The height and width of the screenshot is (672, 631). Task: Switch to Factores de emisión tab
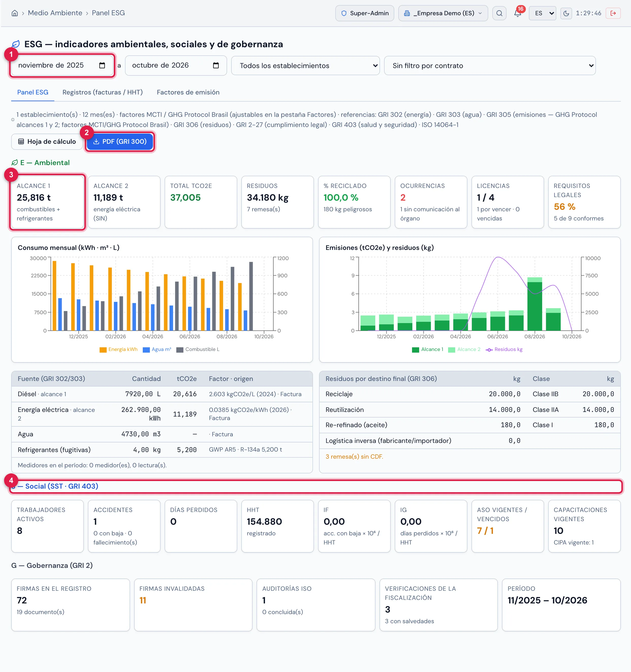(x=188, y=92)
